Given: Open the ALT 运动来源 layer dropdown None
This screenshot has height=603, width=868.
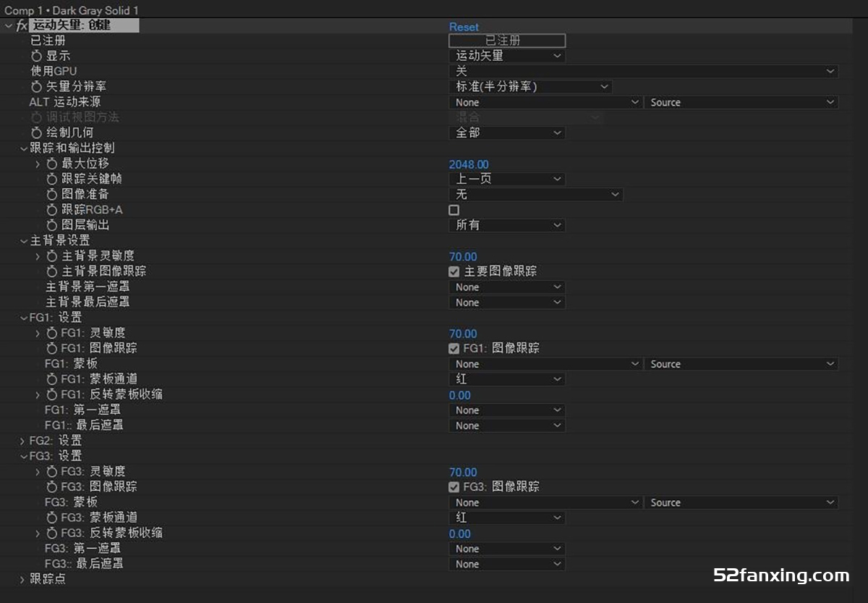Looking at the screenshot, I should tap(545, 102).
